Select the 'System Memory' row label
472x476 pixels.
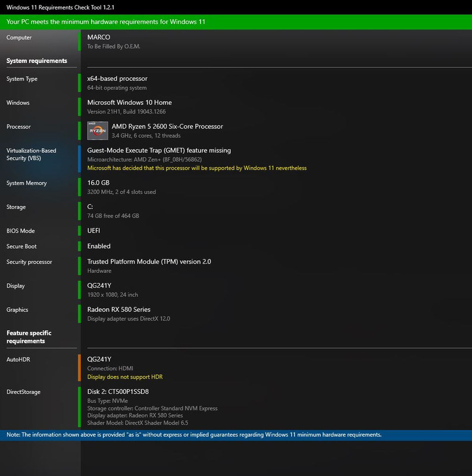26,183
